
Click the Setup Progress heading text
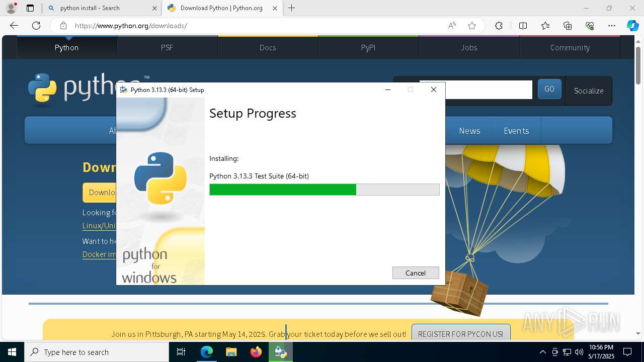[x=253, y=113]
